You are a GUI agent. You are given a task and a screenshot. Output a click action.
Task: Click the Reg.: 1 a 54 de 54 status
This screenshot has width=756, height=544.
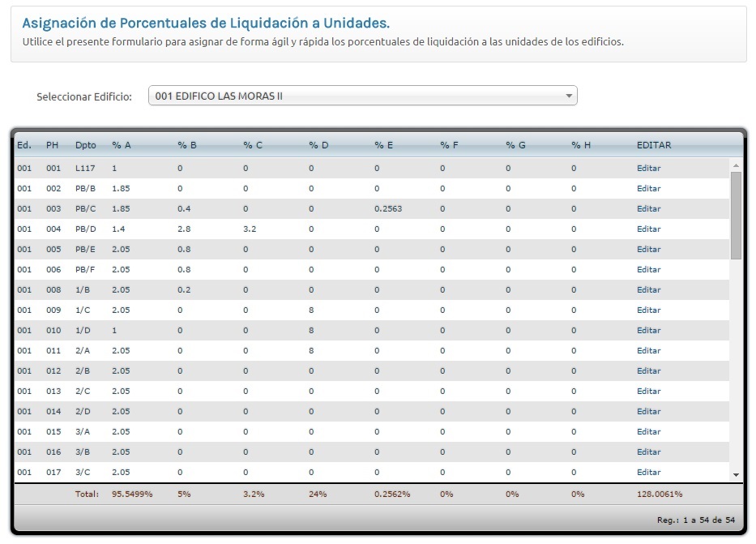696,520
